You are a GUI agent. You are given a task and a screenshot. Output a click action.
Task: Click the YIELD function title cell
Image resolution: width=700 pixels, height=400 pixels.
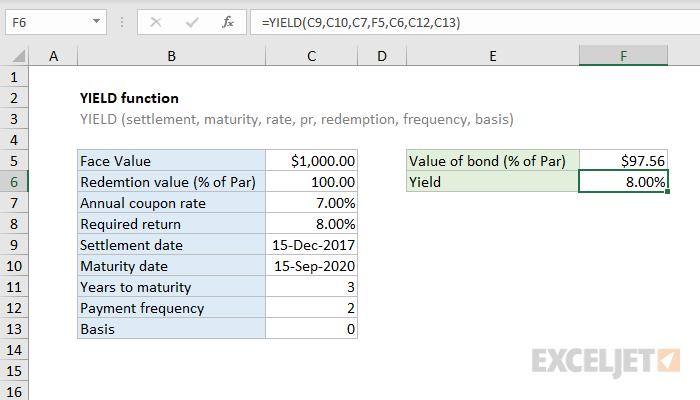point(129,98)
